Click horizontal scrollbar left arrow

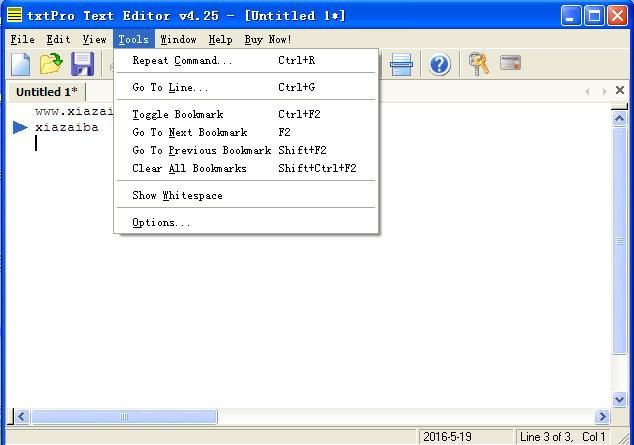coord(22,416)
